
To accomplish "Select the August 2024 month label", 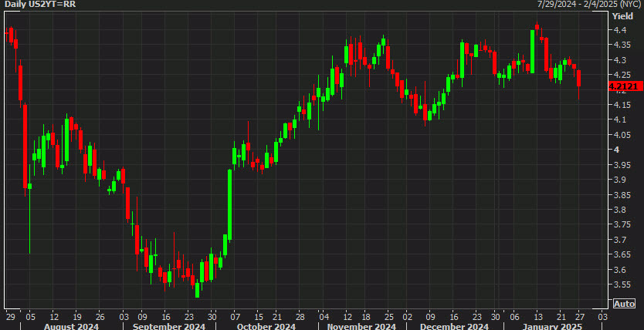I will [71, 326].
